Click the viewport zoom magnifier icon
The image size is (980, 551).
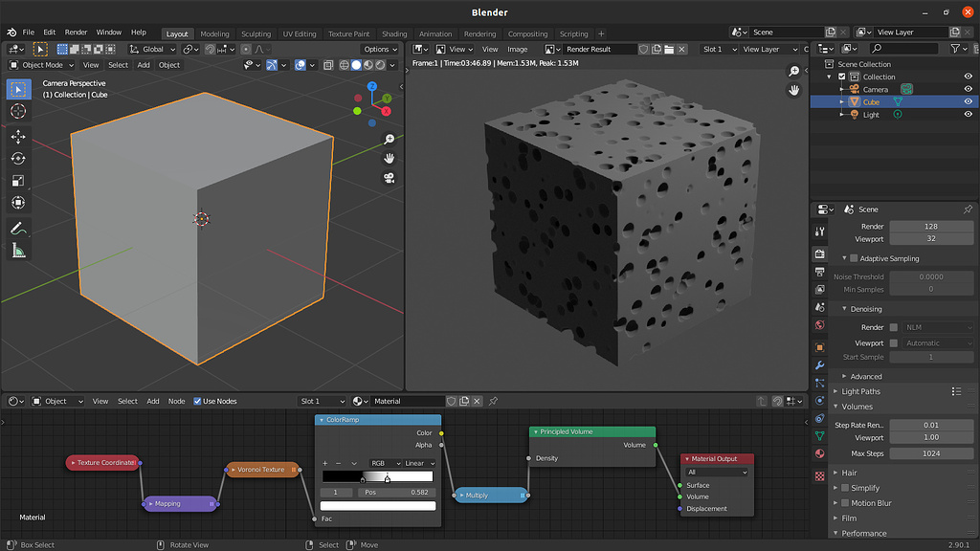[x=390, y=139]
